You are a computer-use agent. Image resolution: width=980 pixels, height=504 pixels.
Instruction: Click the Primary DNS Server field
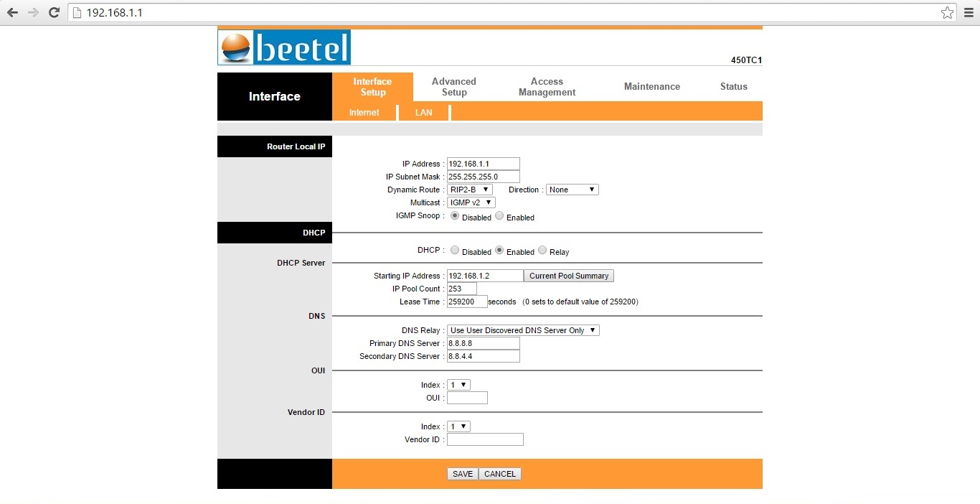tap(483, 343)
